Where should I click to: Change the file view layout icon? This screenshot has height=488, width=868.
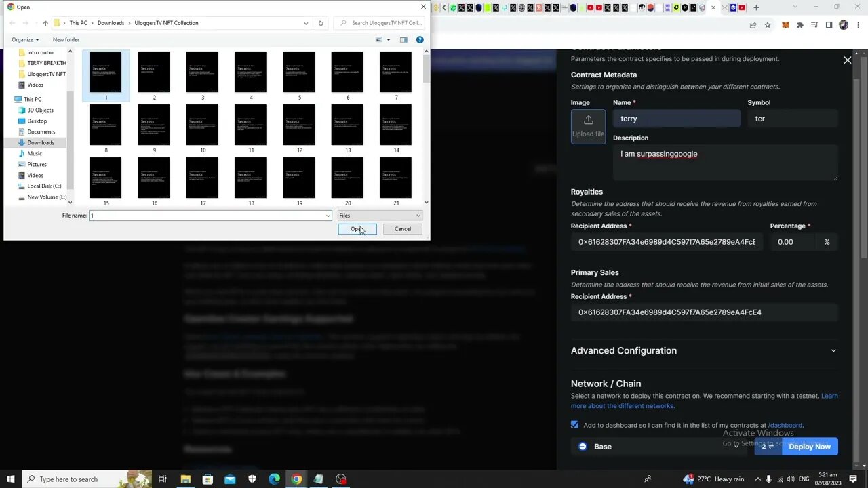click(379, 40)
